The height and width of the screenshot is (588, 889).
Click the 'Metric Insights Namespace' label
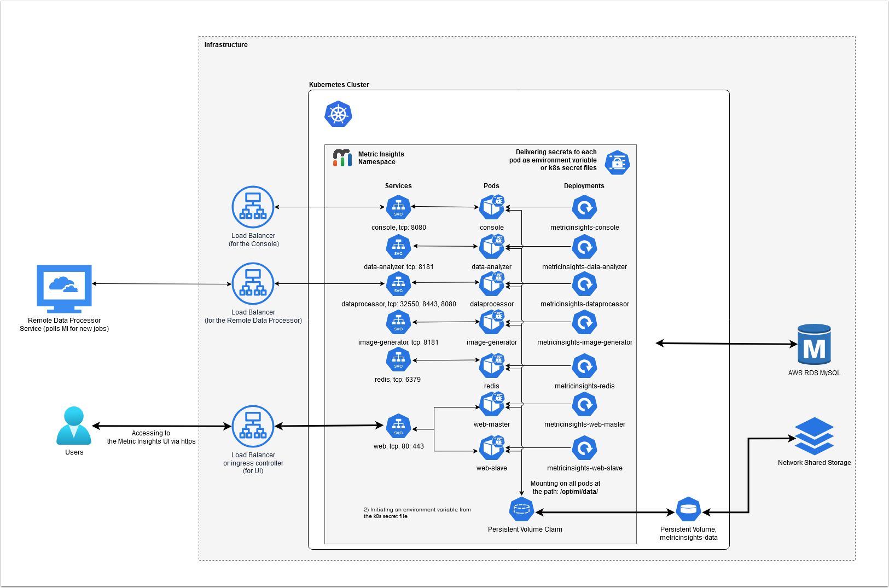pyautogui.click(x=381, y=158)
